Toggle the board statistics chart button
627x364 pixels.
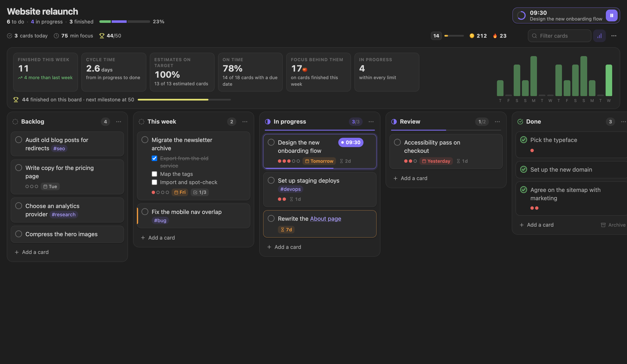(599, 36)
